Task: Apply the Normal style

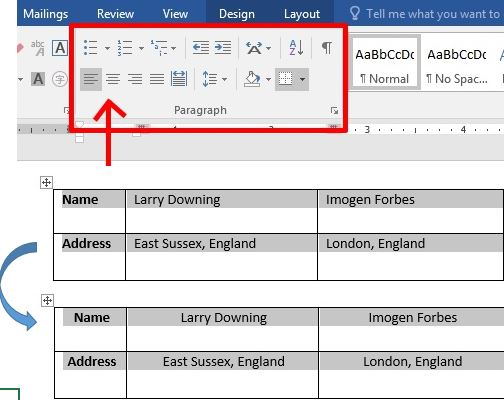Action: [385, 63]
